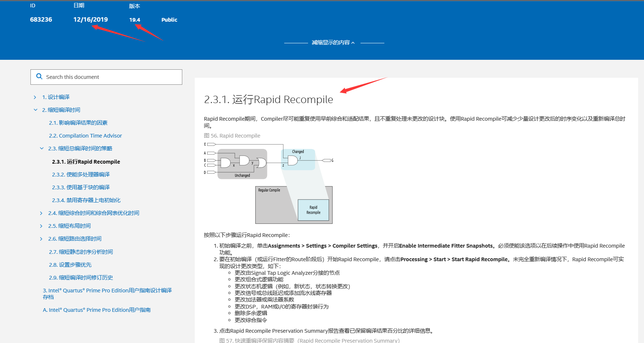Collapse the 2.3. 缩短总编译时间的策略 chevron
This screenshot has height=343, width=644.
[x=41, y=149]
